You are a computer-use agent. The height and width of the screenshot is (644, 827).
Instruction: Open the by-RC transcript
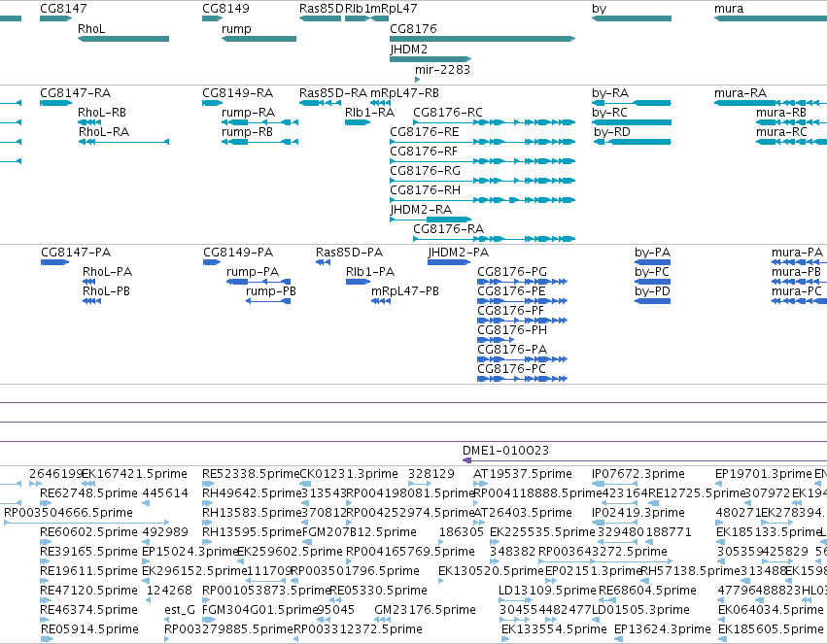point(632,122)
